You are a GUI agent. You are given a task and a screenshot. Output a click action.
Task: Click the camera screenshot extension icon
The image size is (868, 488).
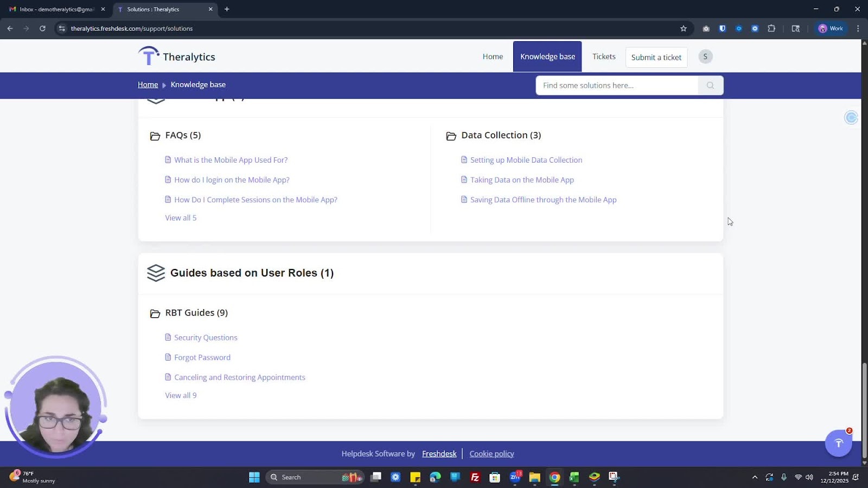click(706, 28)
